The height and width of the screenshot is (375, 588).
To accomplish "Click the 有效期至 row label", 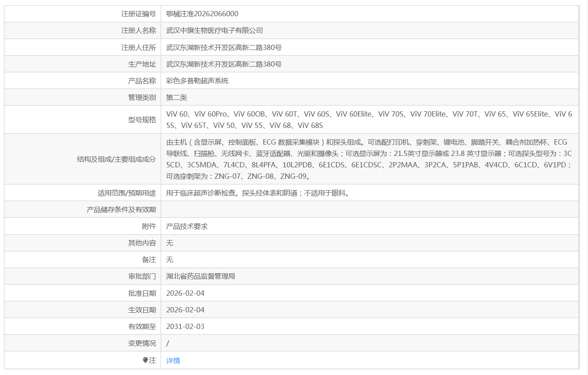I will pyautogui.click(x=142, y=326).
